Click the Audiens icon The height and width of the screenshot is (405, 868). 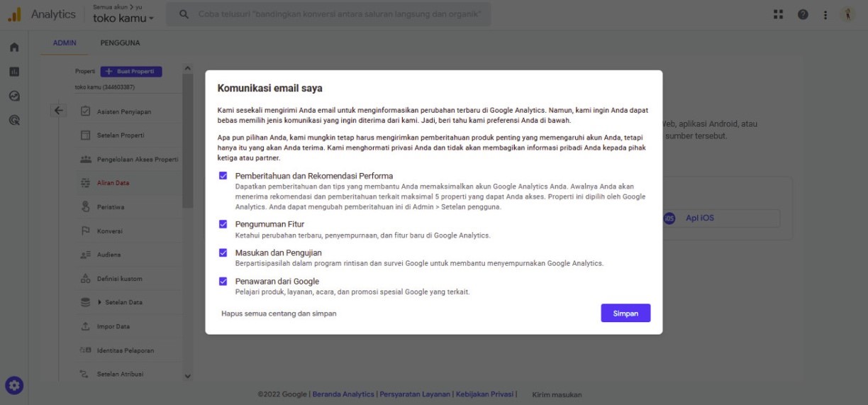(85, 255)
